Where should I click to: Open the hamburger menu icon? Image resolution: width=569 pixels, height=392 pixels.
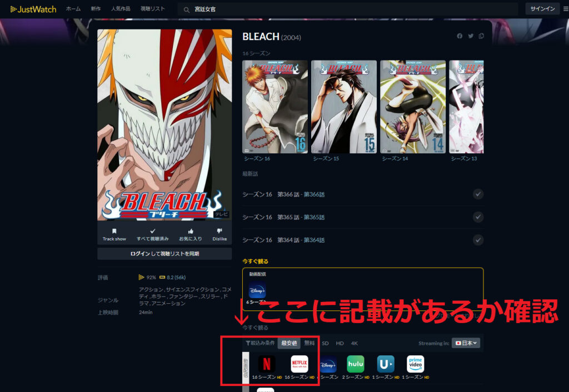tap(566, 9)
